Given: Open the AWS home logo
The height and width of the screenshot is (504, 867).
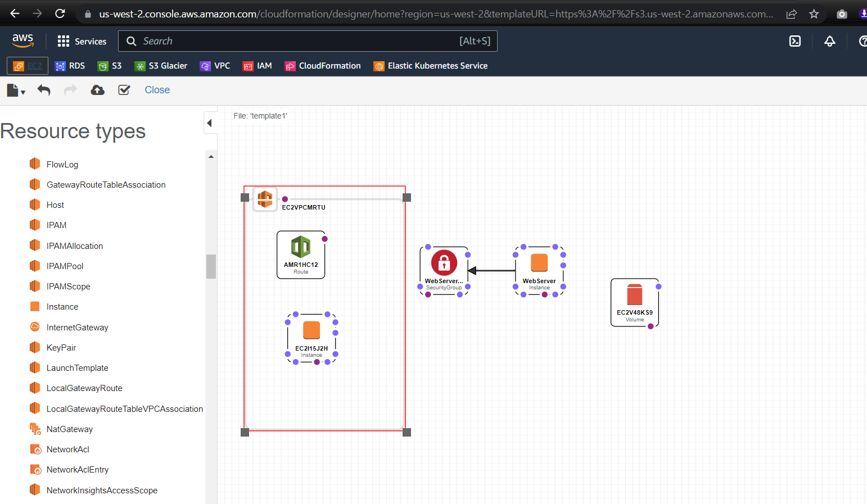Looking at the screenshot, I should coord(22,40).
